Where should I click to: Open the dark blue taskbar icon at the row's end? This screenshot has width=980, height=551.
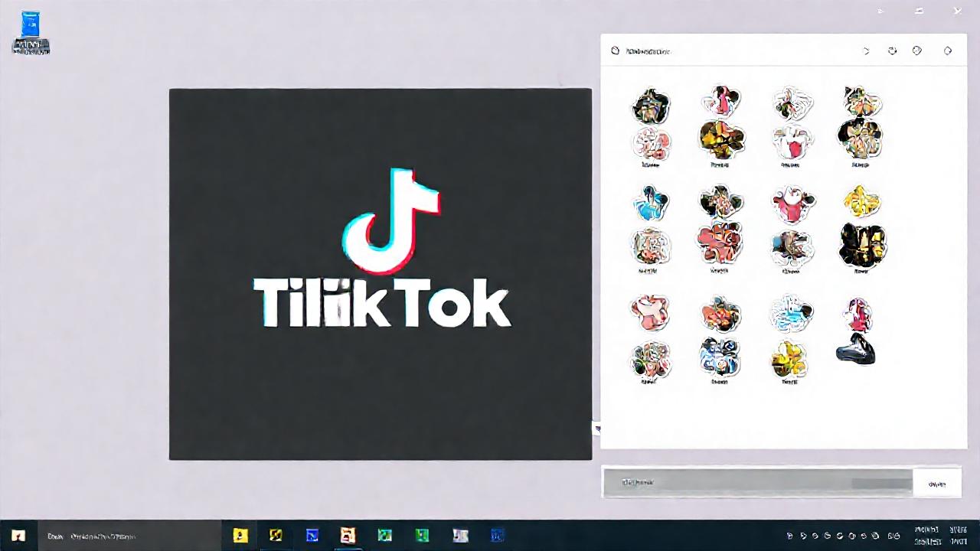[498, 536]
